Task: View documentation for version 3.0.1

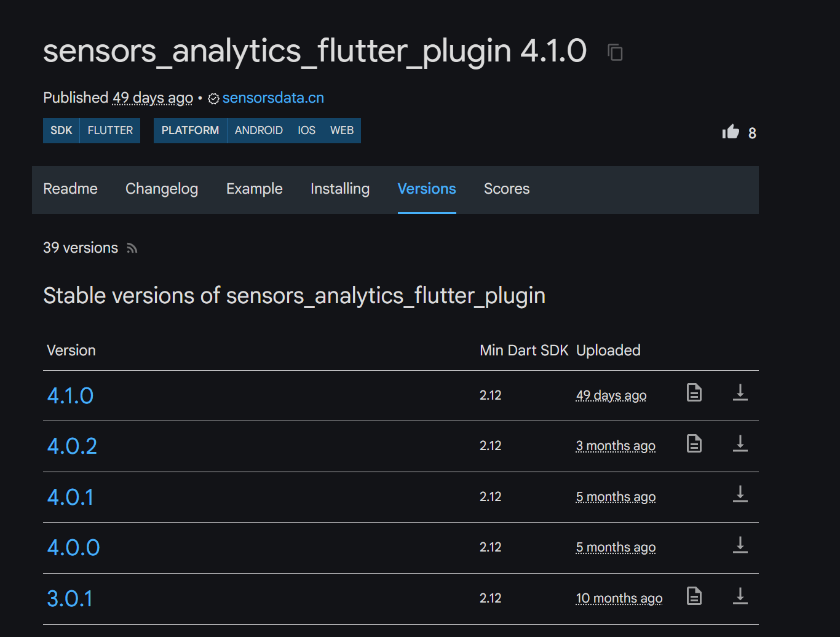Action: [694, 596]
